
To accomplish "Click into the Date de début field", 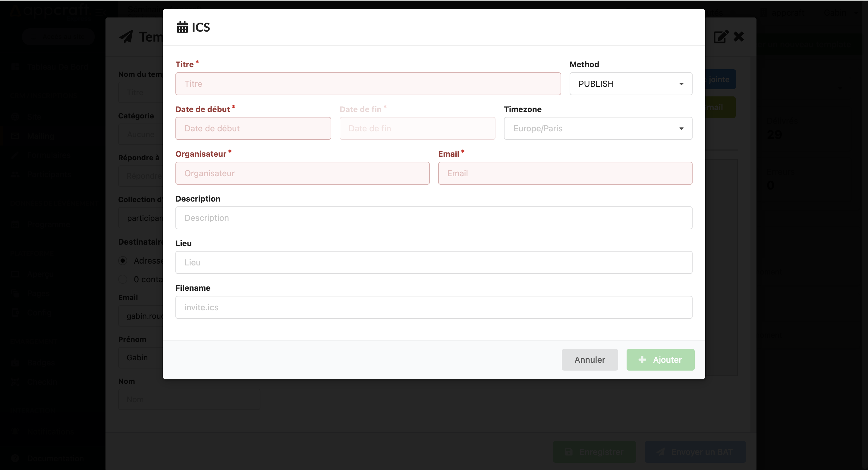I will [x=253, y=128].
